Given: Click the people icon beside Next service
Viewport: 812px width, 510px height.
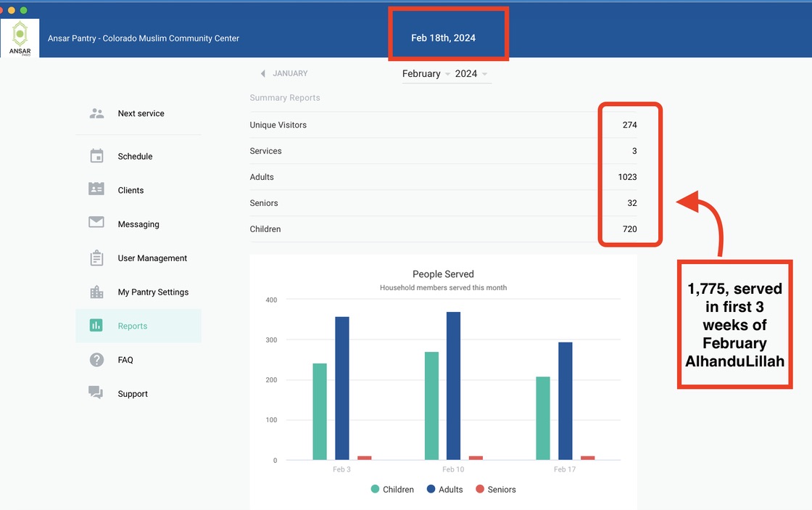Looking at the screenshot, I should (96, 113).
